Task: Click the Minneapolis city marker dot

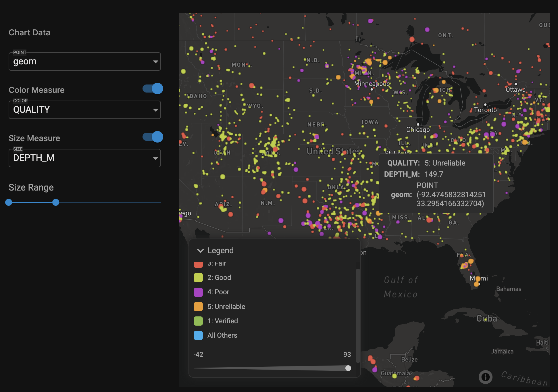Action: (372, 89)
